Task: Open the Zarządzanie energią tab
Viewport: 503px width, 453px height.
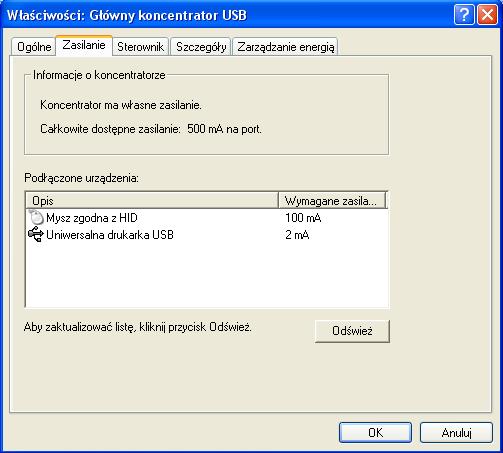Action: 285,47
